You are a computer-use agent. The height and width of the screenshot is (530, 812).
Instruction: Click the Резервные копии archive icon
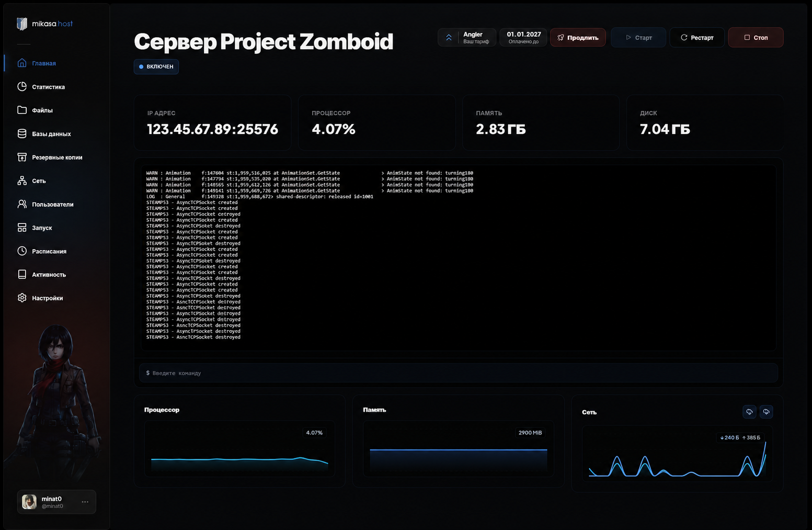tap(22, 157)
